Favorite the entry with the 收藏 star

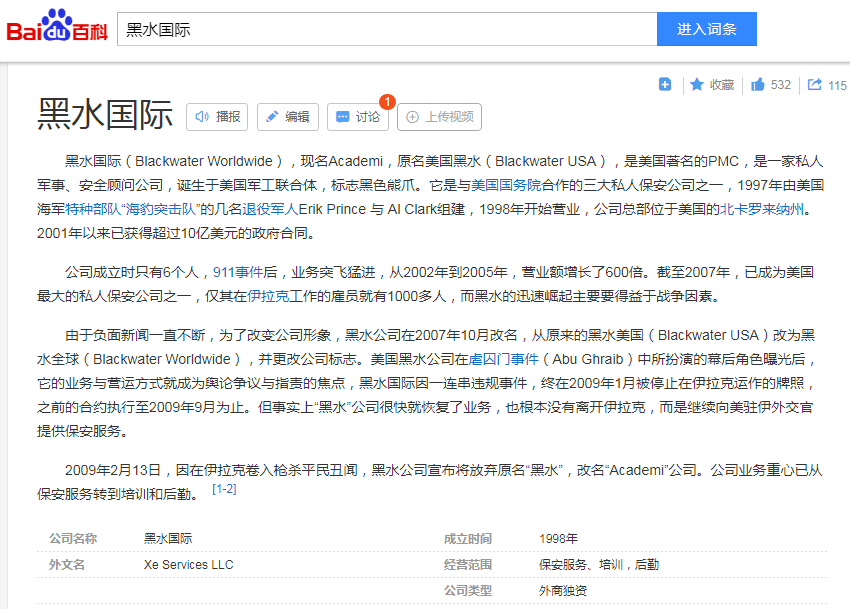pyautogui.click(x=712, y=85)
